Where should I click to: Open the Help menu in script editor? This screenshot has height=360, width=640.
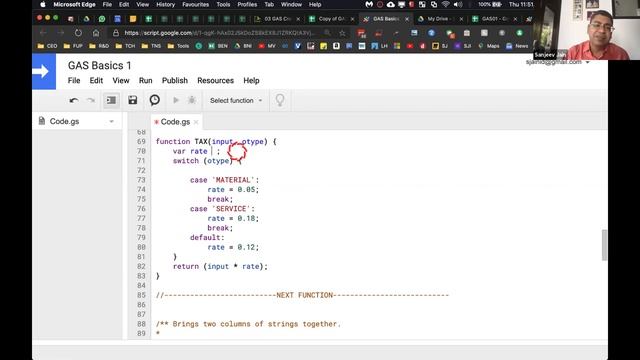[x=251, y=81]
